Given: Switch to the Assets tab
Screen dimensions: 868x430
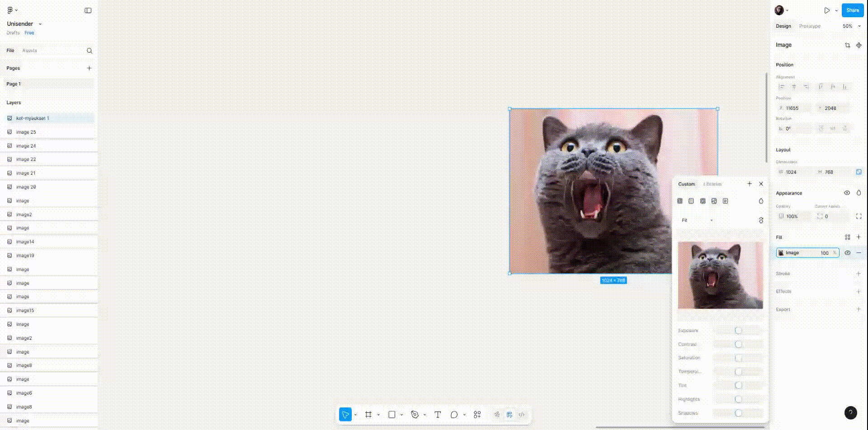Looking at the screenshot, I should coord(29,51).
